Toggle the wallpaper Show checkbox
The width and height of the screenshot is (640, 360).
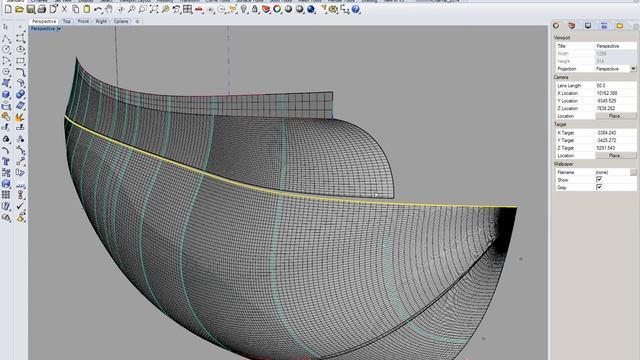point(599,180)
